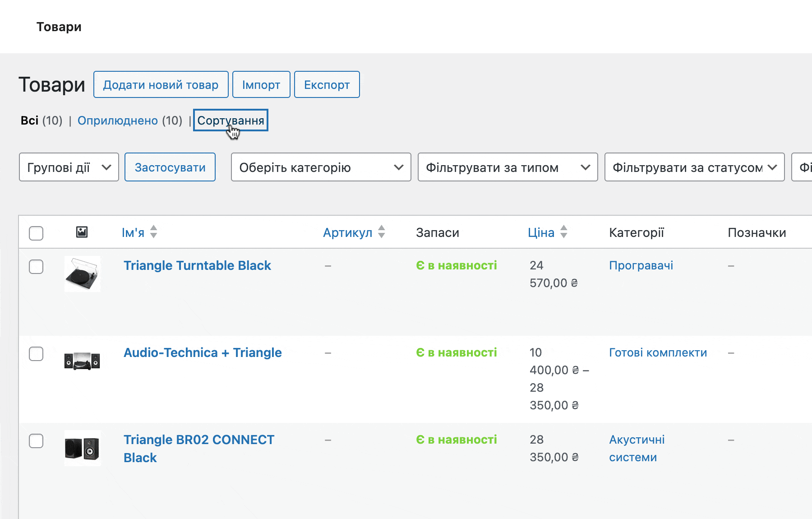This screenshot has width=812, height=519.
Task: Apply bulk action with Застосувати
Action: point(170,167)
